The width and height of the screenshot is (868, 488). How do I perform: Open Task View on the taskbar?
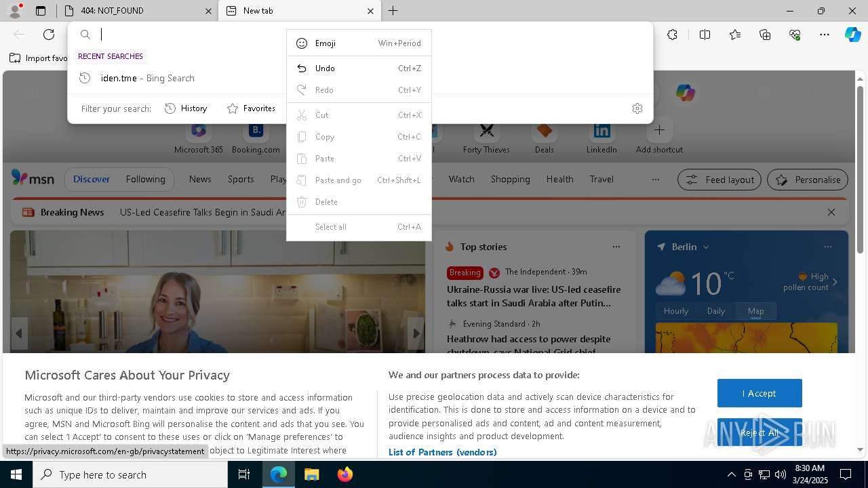(x=244, y=474)
